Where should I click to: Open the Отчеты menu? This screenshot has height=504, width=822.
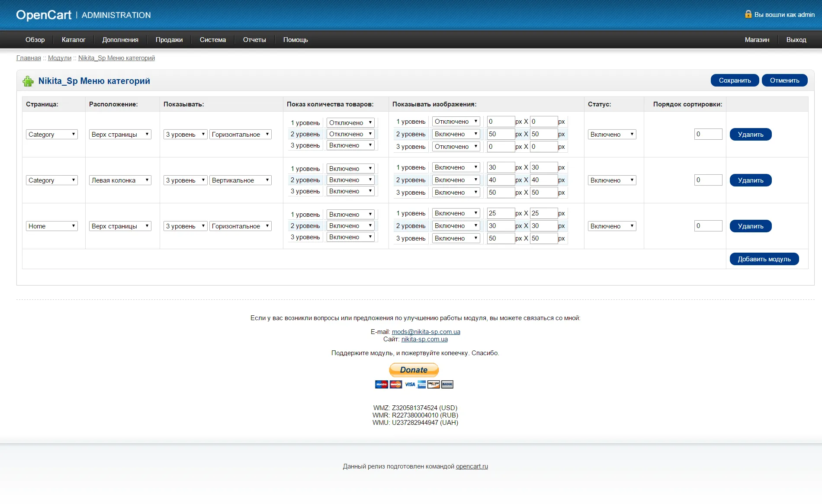coord(254,40)
